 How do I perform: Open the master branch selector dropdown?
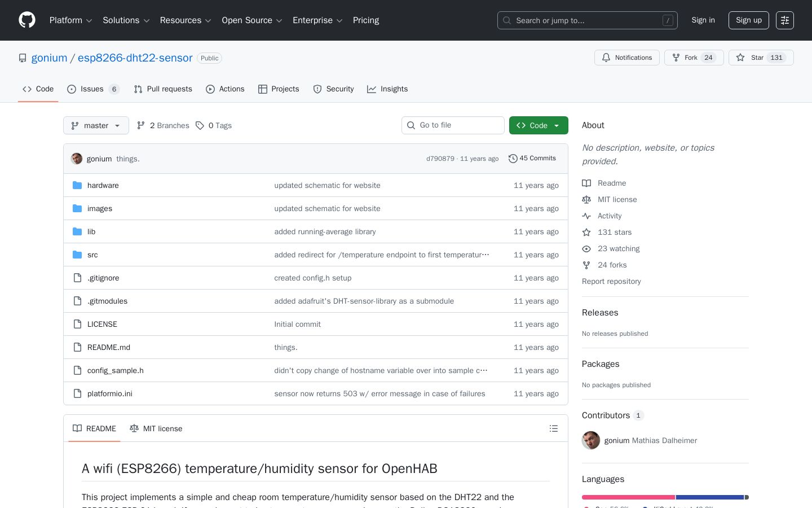point(96,125)
